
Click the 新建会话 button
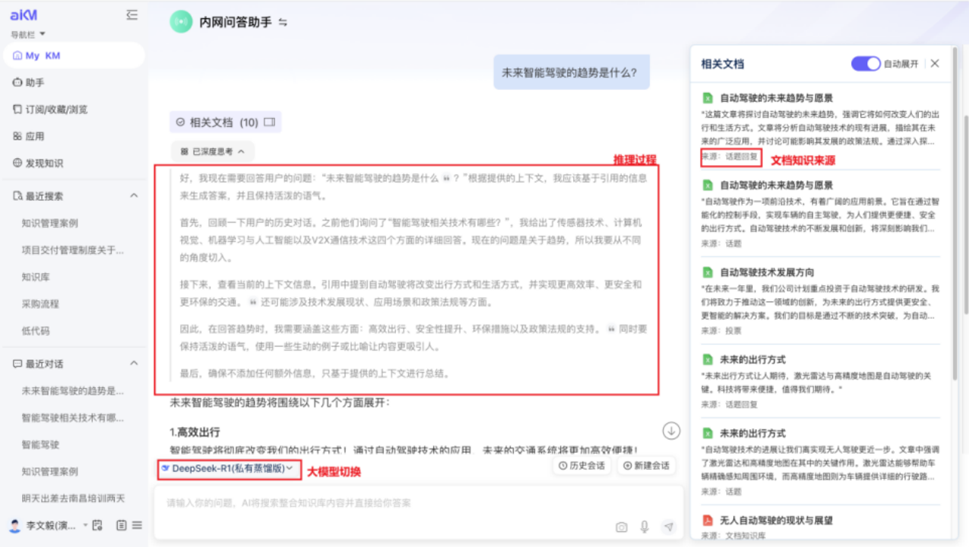(x=647, y=466)
